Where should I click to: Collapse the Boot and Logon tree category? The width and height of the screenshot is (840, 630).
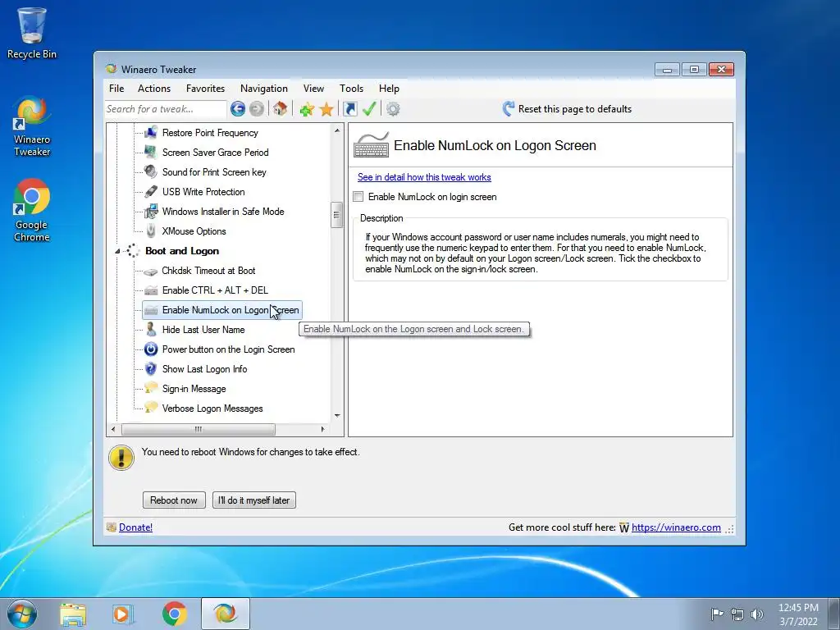tap(117, 251)
